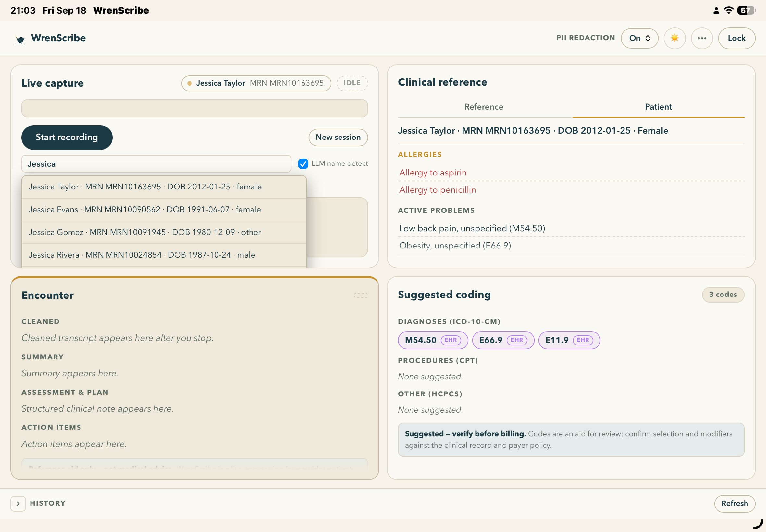
Task: Start recording the encounter
Action: (67, 137)
